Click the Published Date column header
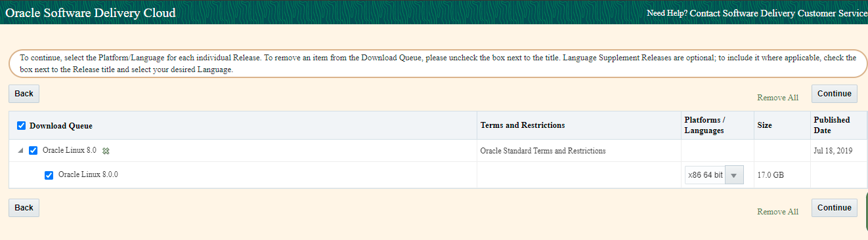 pyautogui.click(x=832, y=125)
